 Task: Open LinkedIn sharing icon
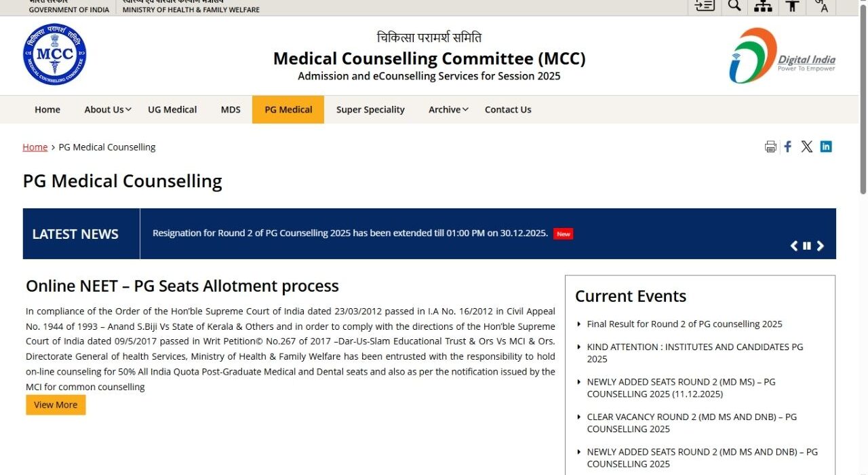pyautogui.click(x=826, y=146)
